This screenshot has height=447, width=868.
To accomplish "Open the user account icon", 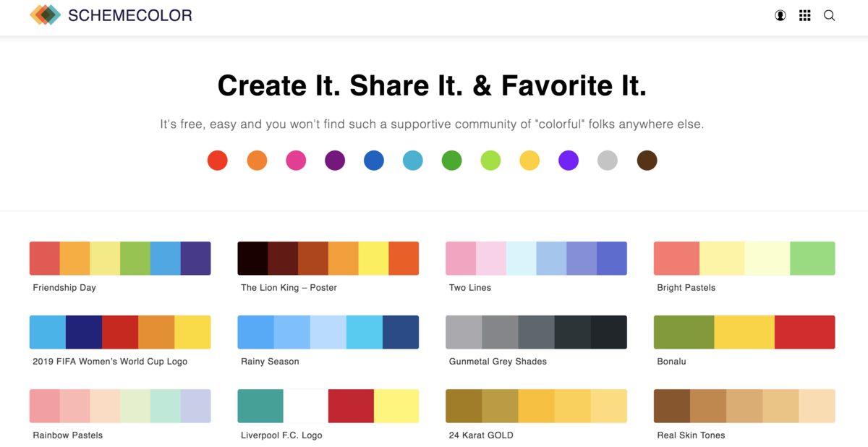I will [x=780, y=15].
